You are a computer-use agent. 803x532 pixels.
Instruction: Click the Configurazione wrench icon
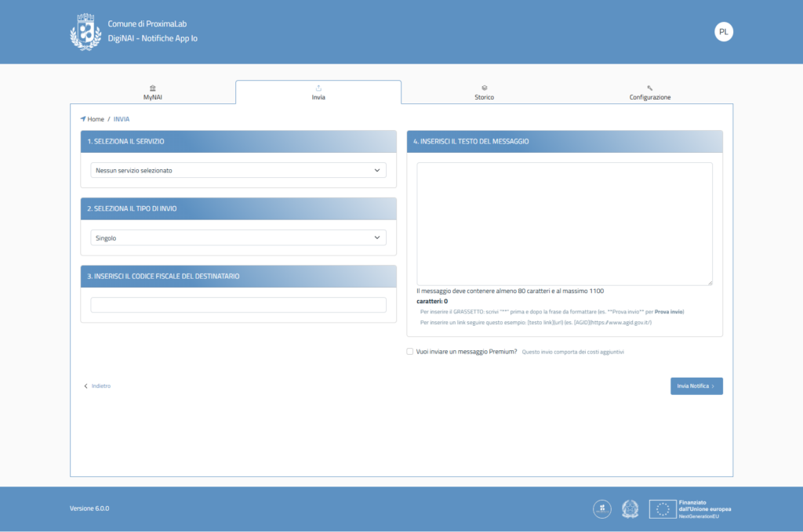[x=650, y=88]
